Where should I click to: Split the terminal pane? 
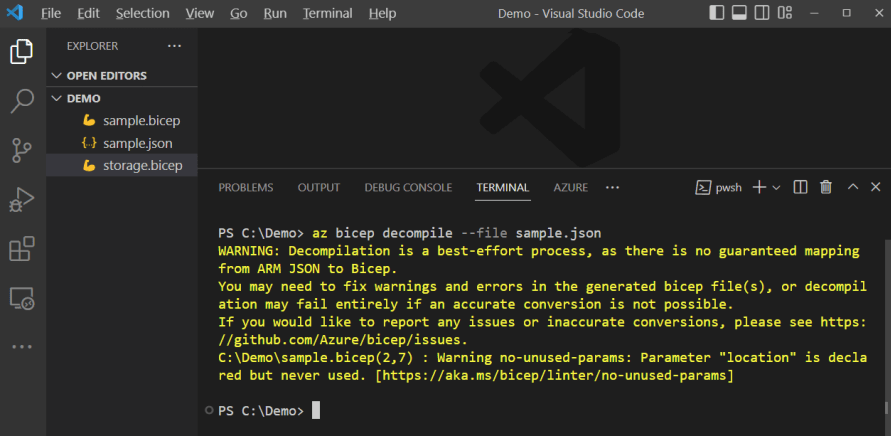click(x=800, y=187)
